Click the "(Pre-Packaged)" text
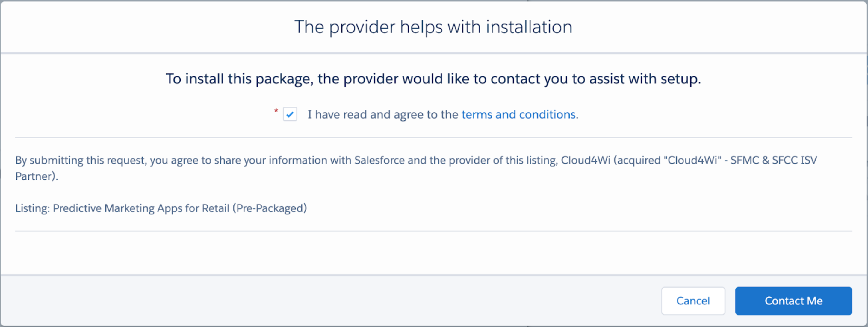The width and height of the screenshot is (868, 327). 270,208
